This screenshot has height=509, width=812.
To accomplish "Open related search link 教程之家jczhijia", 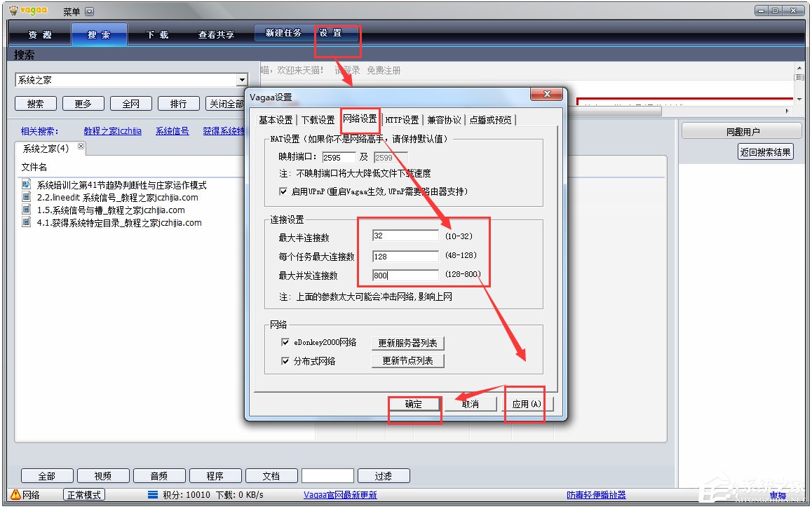I will pyautogui.click(x=112, y=131).
